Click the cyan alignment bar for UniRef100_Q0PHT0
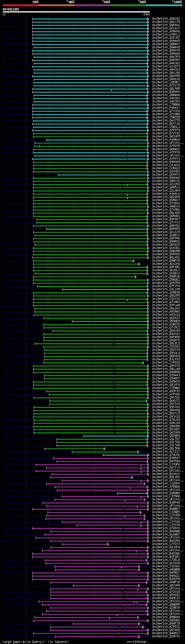 103,175
